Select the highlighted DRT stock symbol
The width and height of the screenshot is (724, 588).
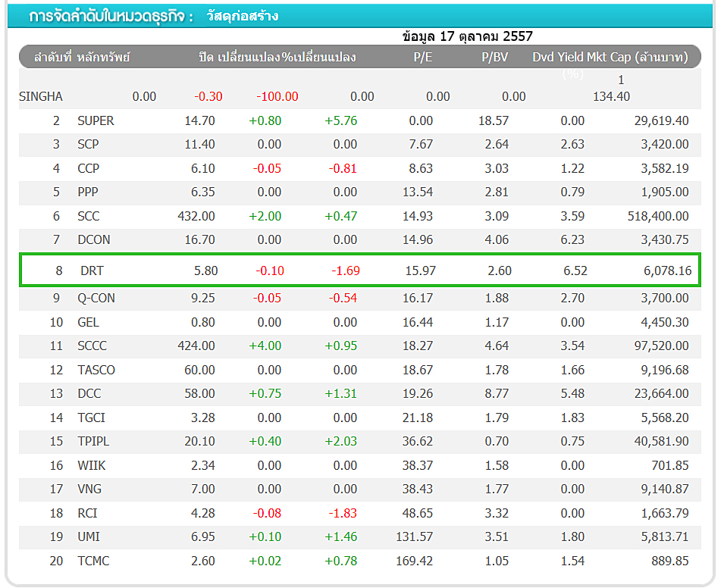(92, 271)
